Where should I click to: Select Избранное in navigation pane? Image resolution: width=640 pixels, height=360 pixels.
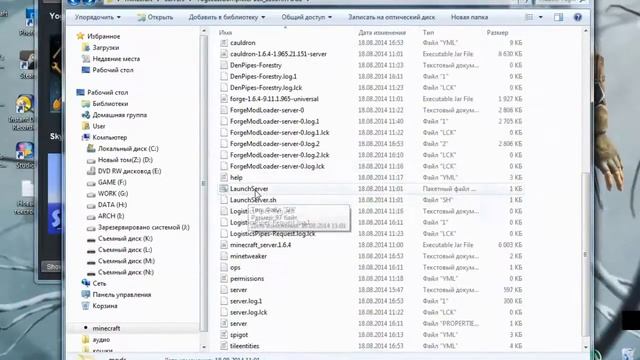pyautogui.click(x=104, y=36)
